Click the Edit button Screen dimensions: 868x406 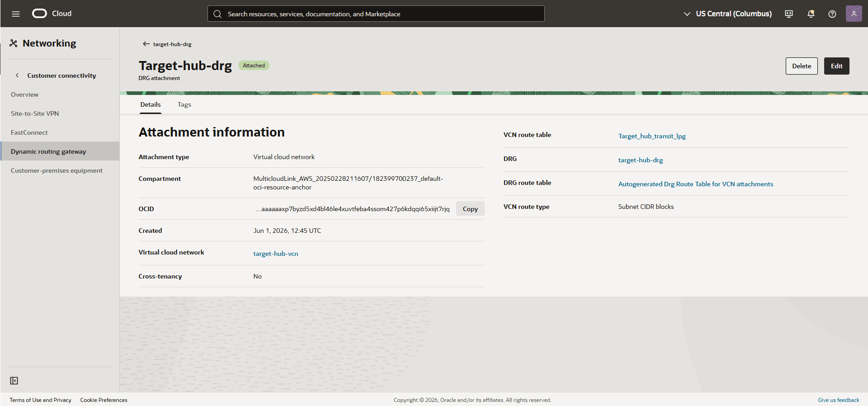[837, 66]
